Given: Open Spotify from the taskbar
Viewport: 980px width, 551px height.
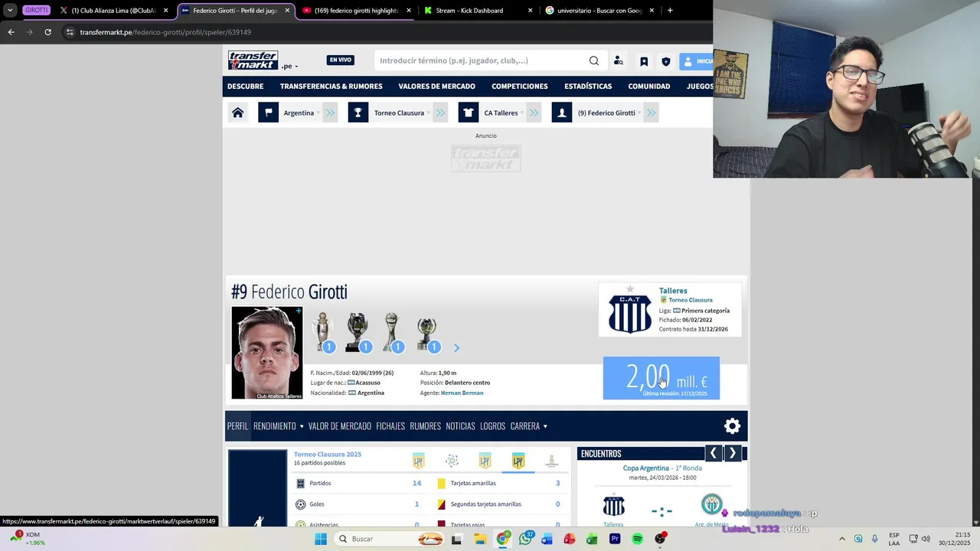Looking at the screenshot, I should point(637,539).
